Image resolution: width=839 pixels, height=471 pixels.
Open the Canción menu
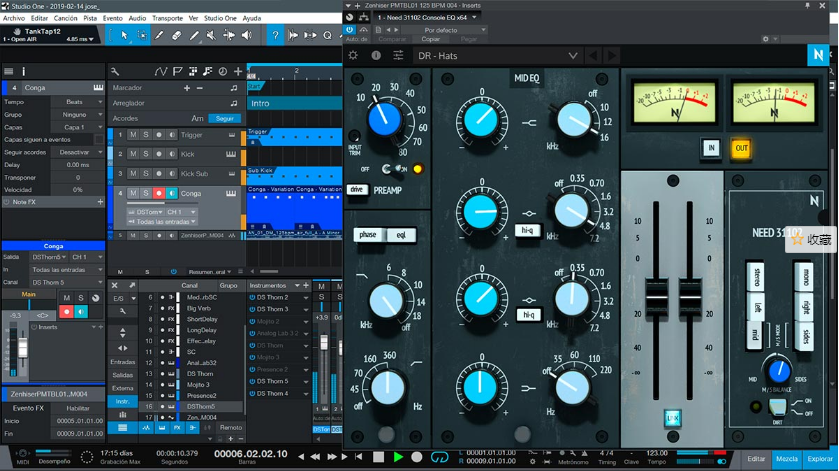click(x=65, y=18)
